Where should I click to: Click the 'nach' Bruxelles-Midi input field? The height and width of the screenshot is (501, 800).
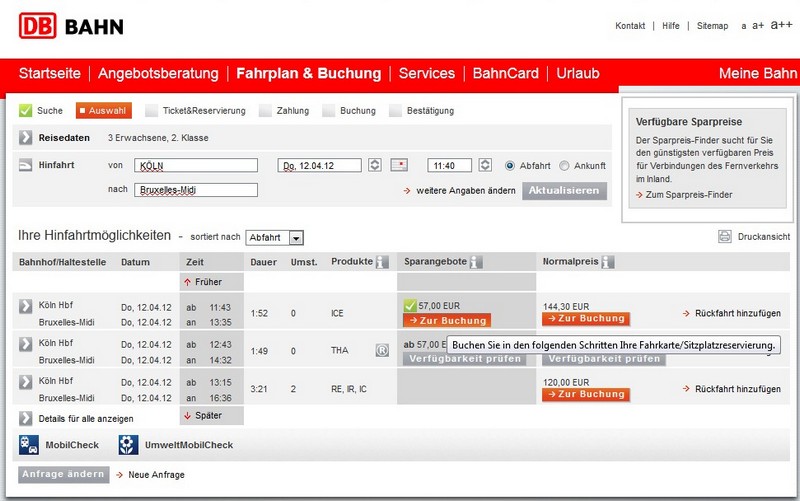[196, 190]
